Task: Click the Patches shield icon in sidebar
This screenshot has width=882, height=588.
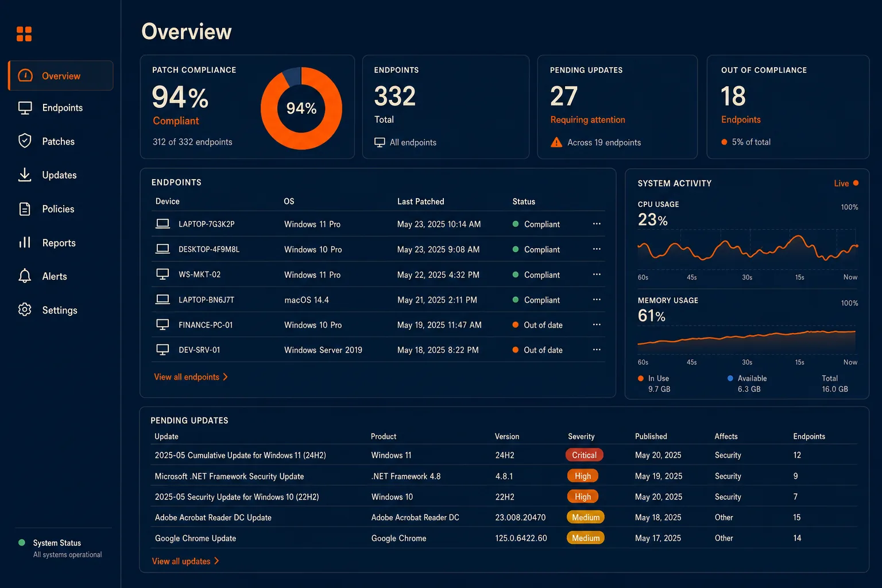Action: 25,141
